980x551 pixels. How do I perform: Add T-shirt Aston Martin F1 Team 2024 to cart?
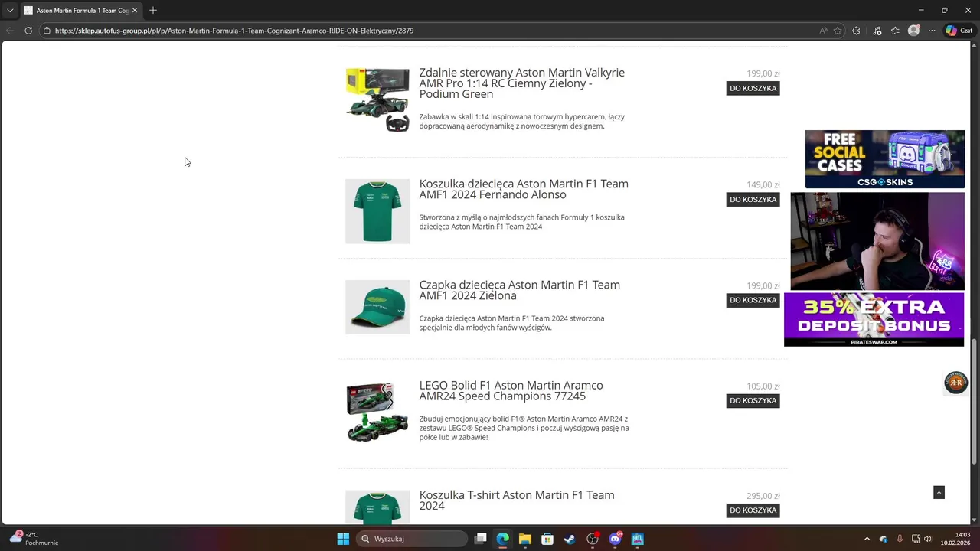[753, 510]
